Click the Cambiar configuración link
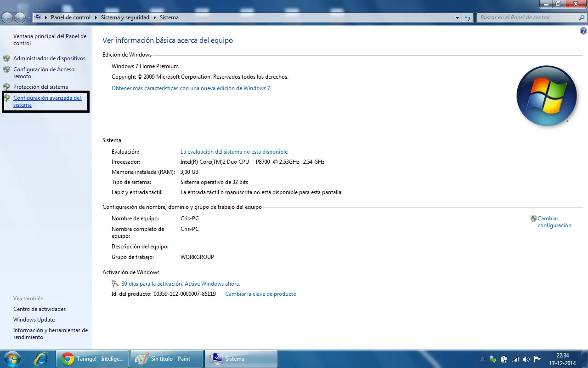The width and height of the screenshot is (588, 368). [x=554, y=222]
